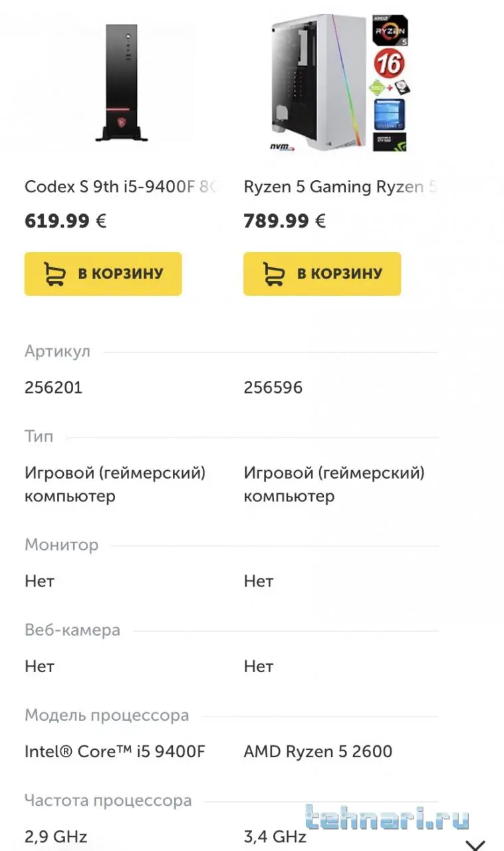Click the AMD Ryzen 5 2600 value
This screenshot has height=851, width=504.
318,751
